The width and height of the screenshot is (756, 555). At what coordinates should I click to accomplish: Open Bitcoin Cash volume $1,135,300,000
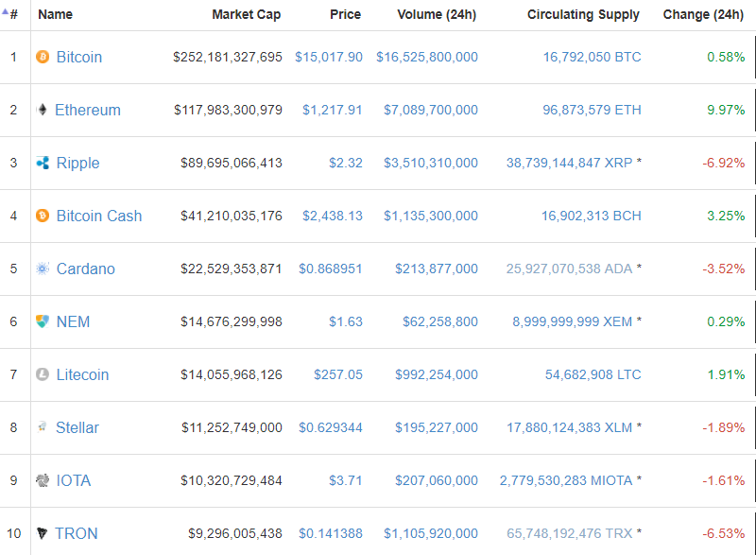[431, 216]
